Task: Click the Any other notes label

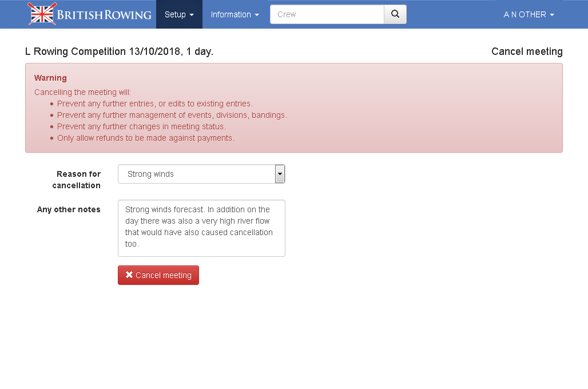Action: pos(69,209)
